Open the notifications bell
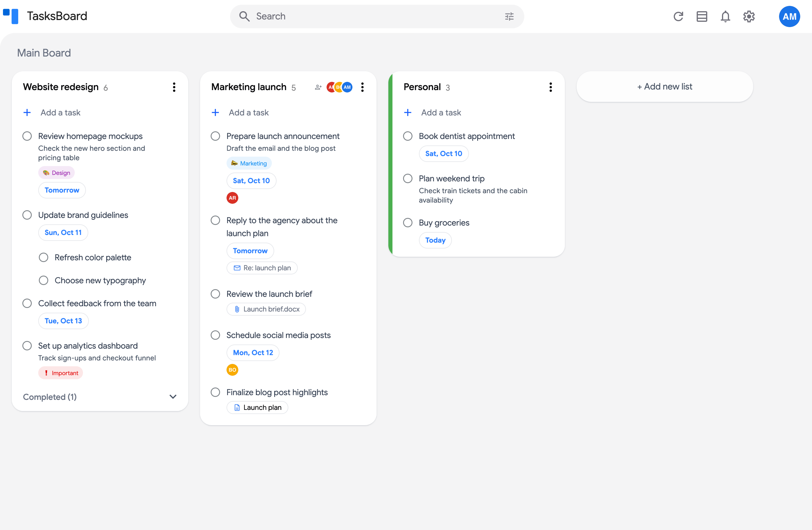 point(725,16)
